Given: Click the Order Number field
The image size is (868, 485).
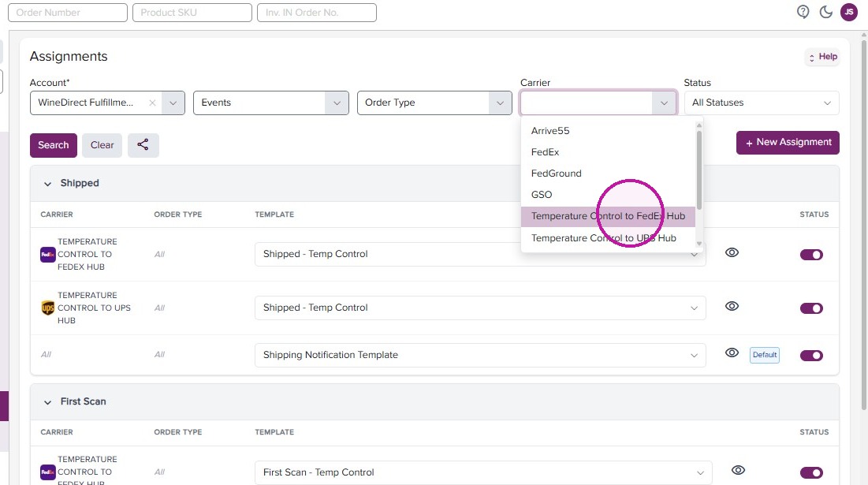Looking at the screenshot, I should click(68, 12).
